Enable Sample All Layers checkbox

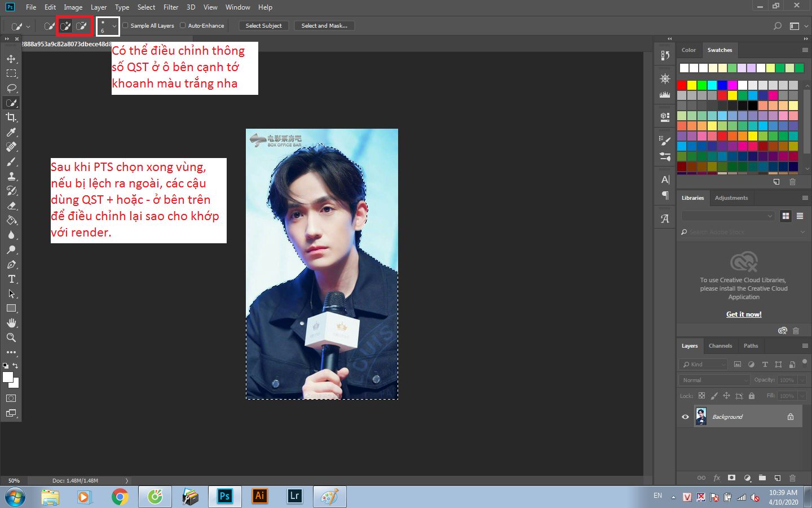[126, 25]
